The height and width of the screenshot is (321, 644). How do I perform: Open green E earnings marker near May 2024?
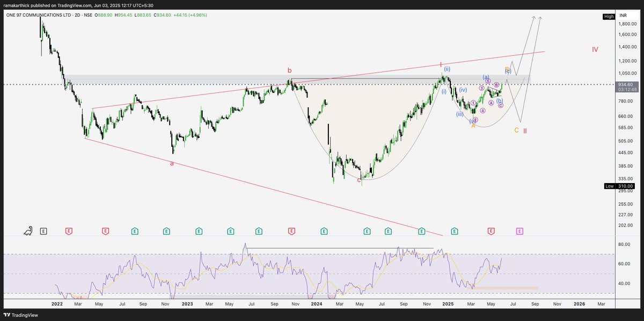[367, 231]
